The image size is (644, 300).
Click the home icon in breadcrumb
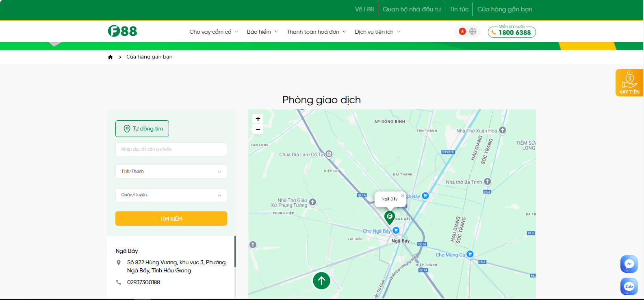[110, 57]
